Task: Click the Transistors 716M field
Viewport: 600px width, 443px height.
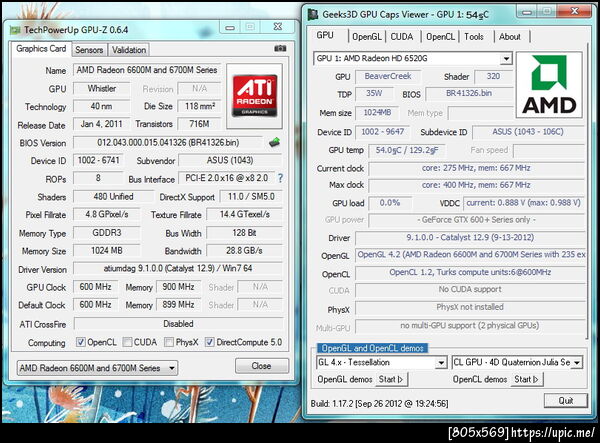Action: pos(199,124)
